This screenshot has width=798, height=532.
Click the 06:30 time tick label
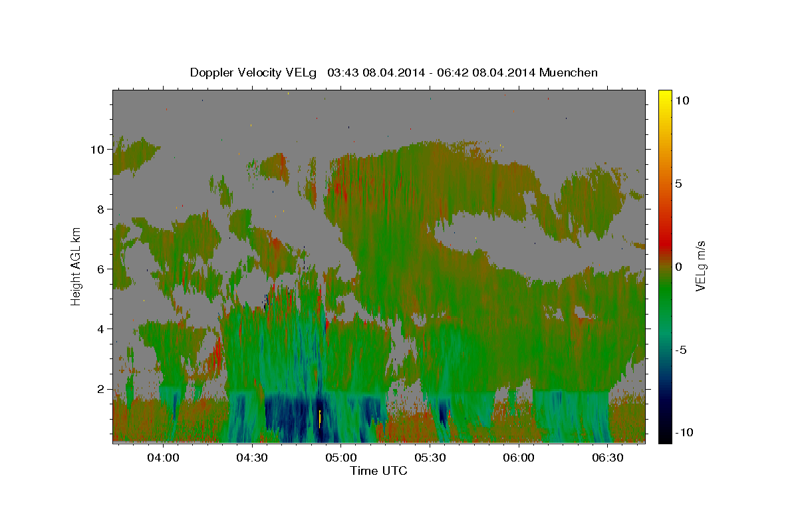tap(607, 458)
